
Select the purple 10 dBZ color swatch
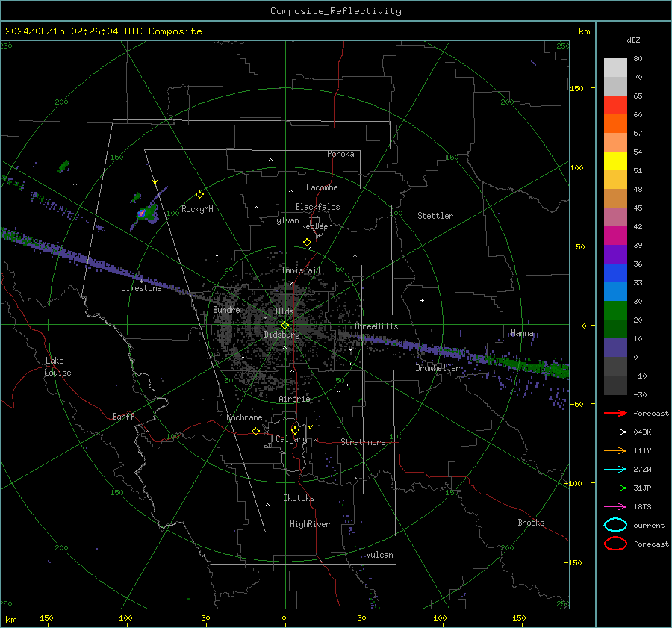[615, 348]
